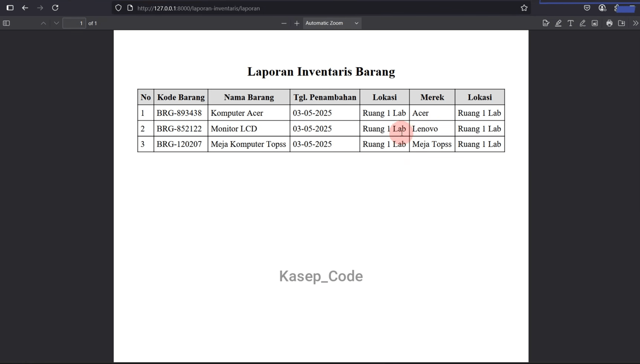Click the 'Tgl. Penambahan' column header

325,97
